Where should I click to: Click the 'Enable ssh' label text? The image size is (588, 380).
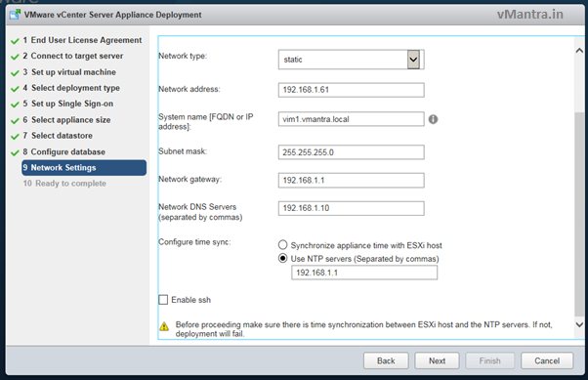[190, 300]
